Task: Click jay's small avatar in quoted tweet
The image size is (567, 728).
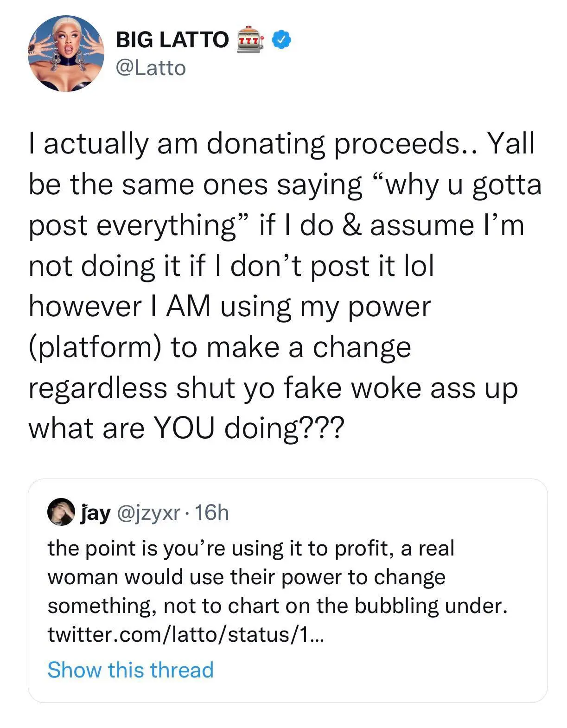Action: [x=61, y=512]
